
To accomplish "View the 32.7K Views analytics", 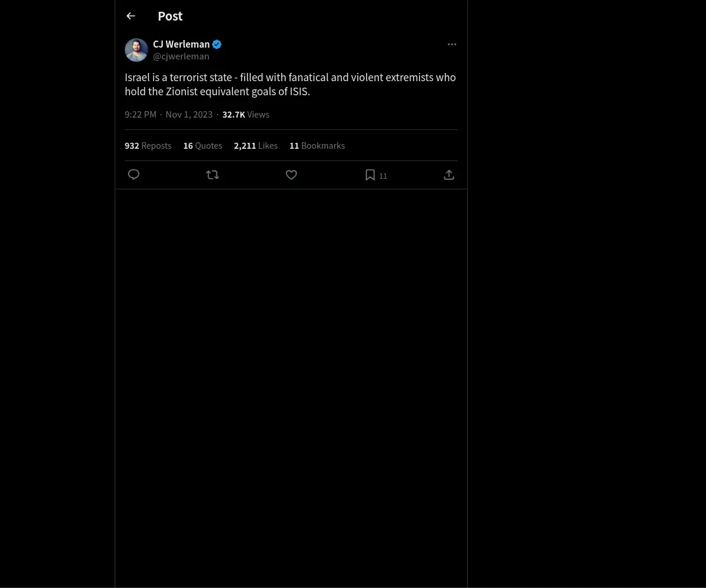I will coord(245,114).
